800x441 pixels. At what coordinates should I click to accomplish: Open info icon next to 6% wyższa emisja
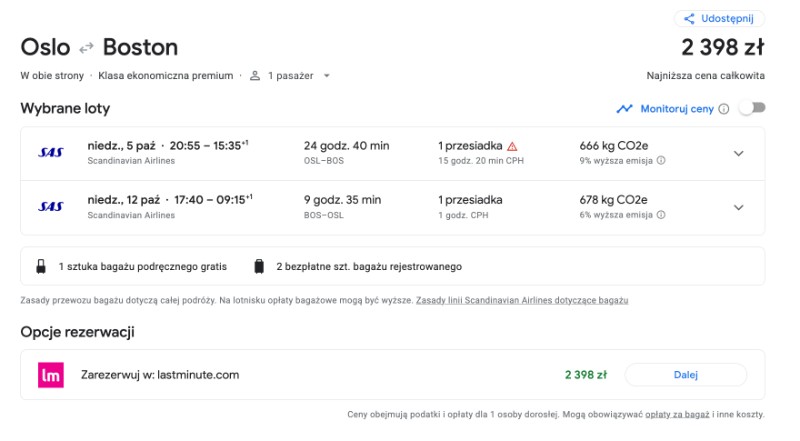tap(661, 214)
